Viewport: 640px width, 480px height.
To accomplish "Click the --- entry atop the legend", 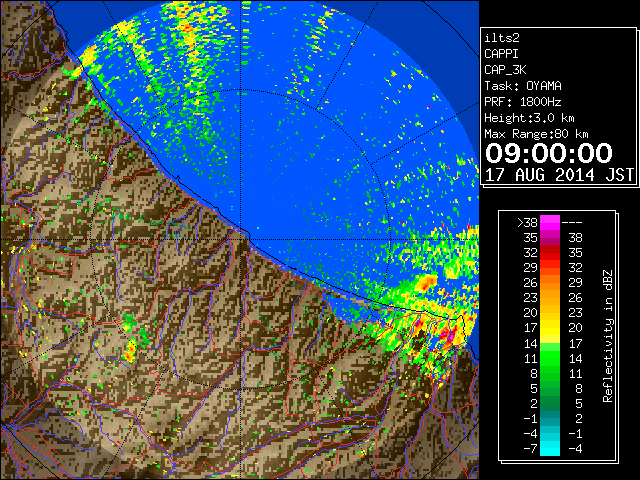I will (x=572, y=223).
